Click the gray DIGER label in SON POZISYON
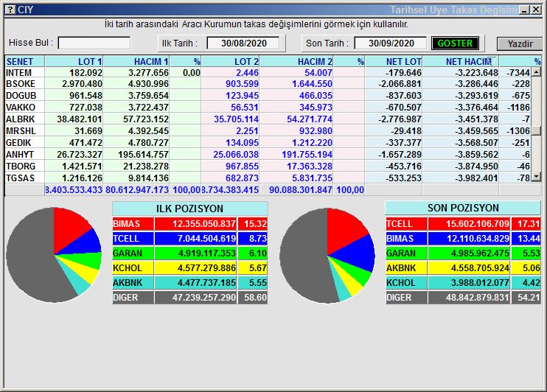This screenshot has width=547, height=392. pos(406,298)
